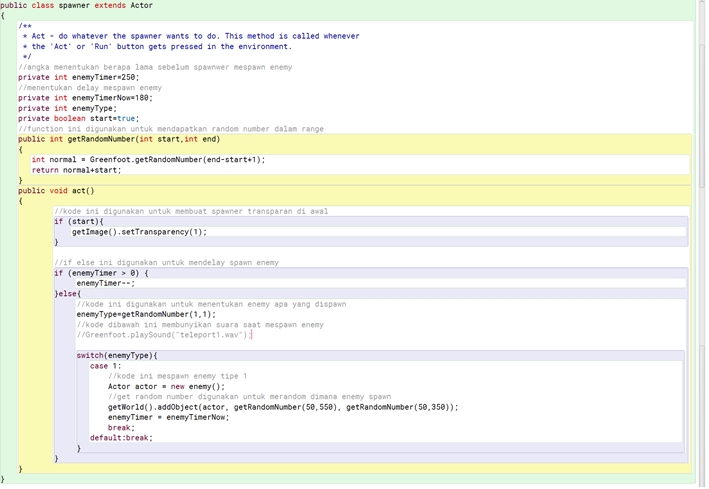Click the line 'int normal = Greenfoot.getRandomNumber(end-start+1);'
709x489 pixels.
click(148, 160)
